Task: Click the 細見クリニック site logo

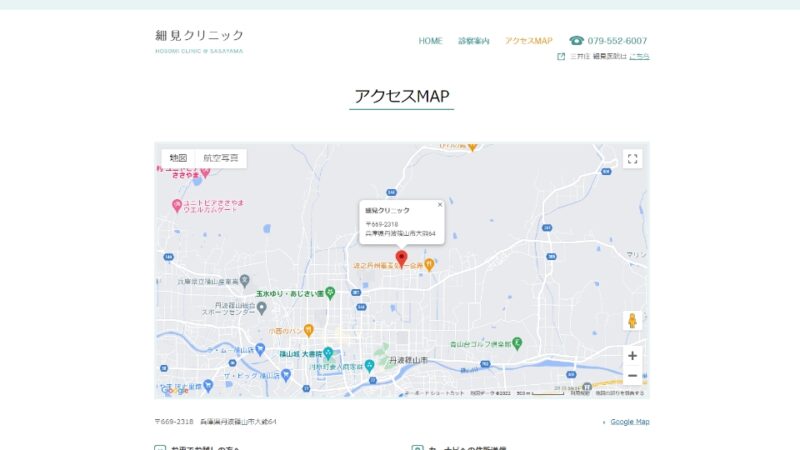Action: coord(199,41)
